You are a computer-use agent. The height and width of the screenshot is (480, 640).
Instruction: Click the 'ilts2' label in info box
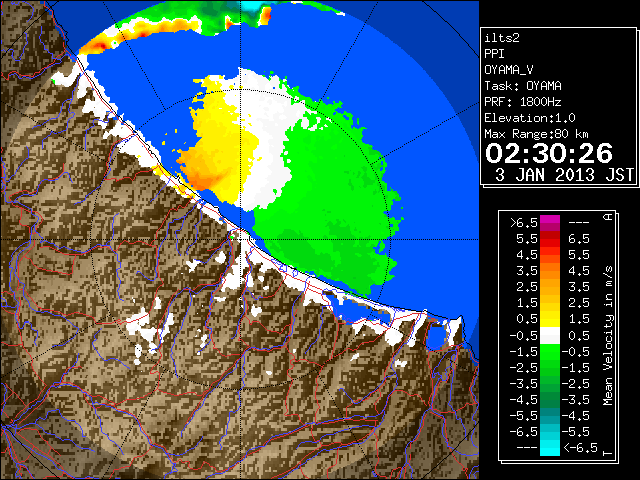[x=502, y=38]
